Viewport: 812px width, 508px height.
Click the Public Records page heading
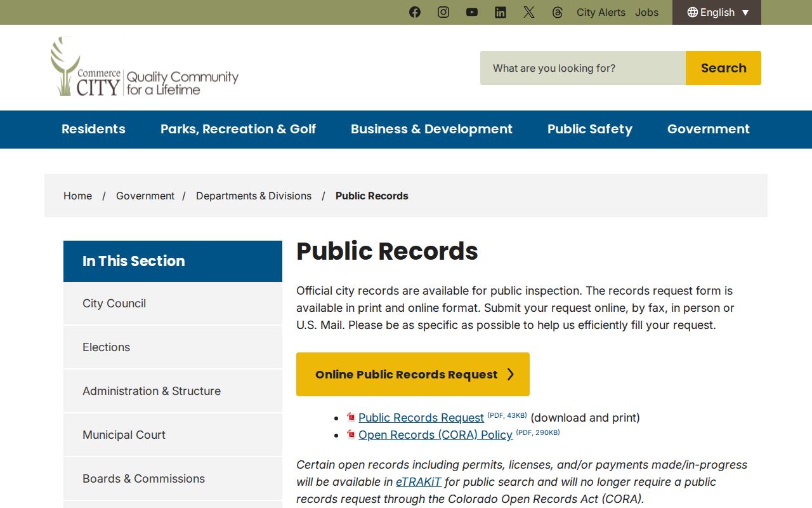(x=387, y=251)
